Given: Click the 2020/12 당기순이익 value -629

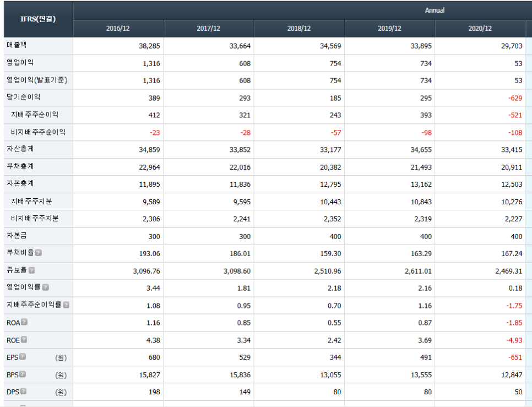Looking at the screenshot, I should pyautogui.click(x=515, y=99).
